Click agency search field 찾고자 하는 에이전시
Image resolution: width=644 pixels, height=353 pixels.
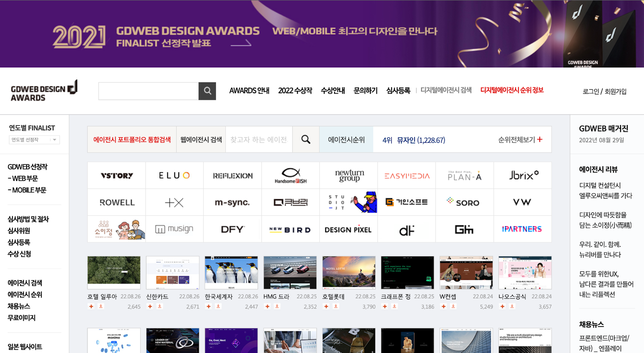pos(259,140)
